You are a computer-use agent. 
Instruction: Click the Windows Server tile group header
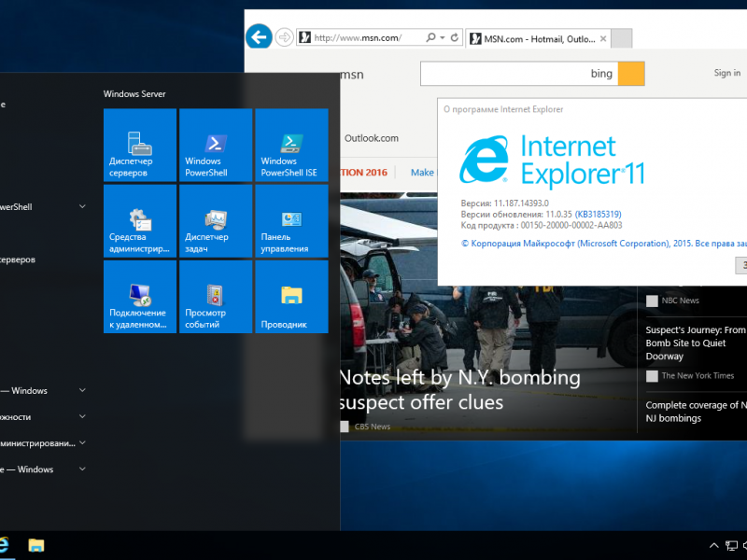pyautogui.click(x=134, y=94)
